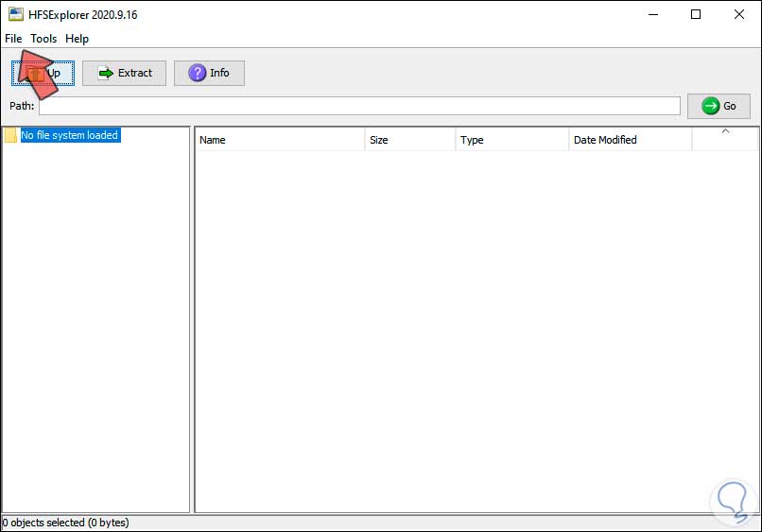This screenshot has height=532, width=762.
Task: Click the purple question mark Info icon
Action: click(x=198, y=73)
